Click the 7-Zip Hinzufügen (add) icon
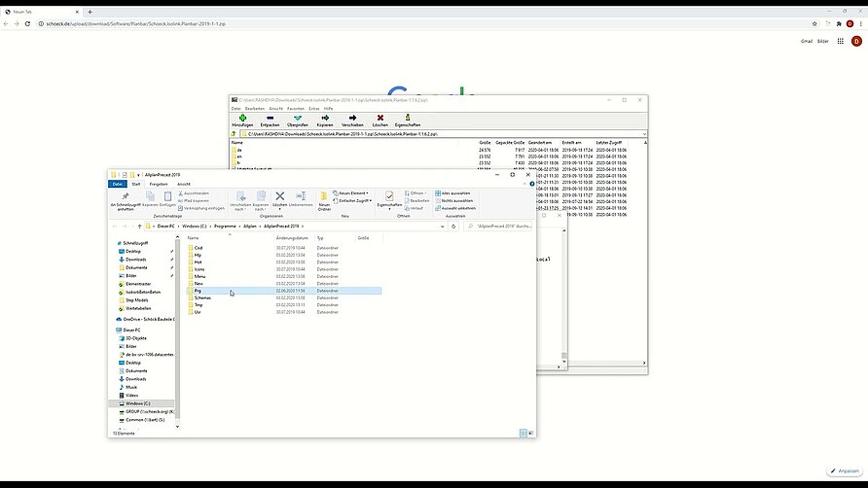The width and height of the screenshot is (868, 488). [x=242, y=118]
